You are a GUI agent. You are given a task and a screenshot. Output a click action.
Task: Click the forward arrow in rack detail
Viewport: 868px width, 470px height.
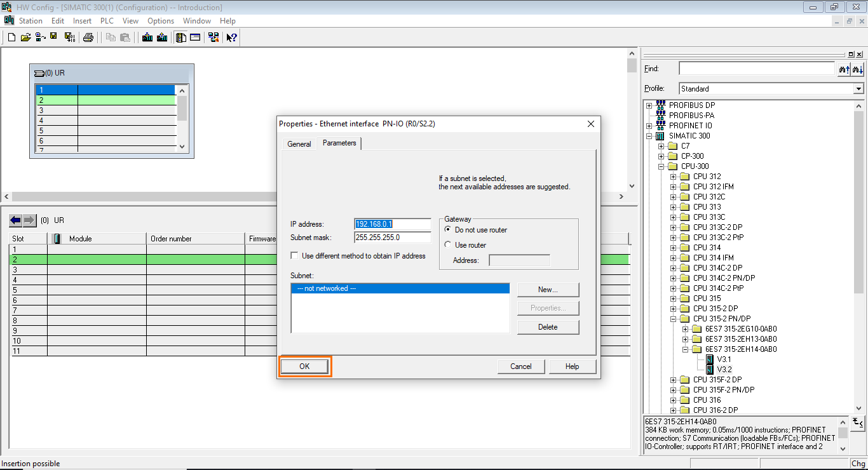coord(30,220)
